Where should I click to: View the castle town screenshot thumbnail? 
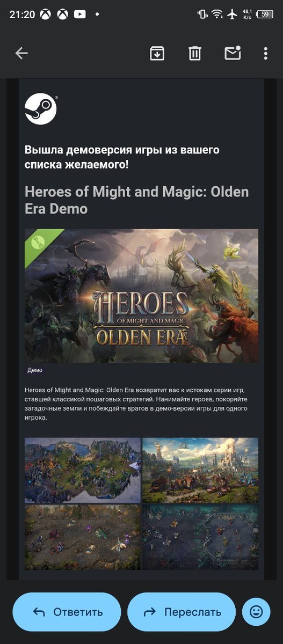[x=200, y=470]
